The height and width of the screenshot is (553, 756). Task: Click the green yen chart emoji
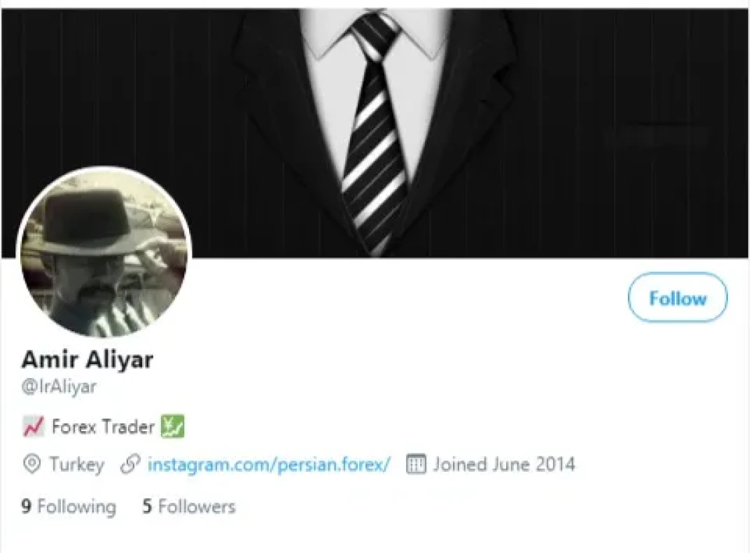click(x=172, y=427)
